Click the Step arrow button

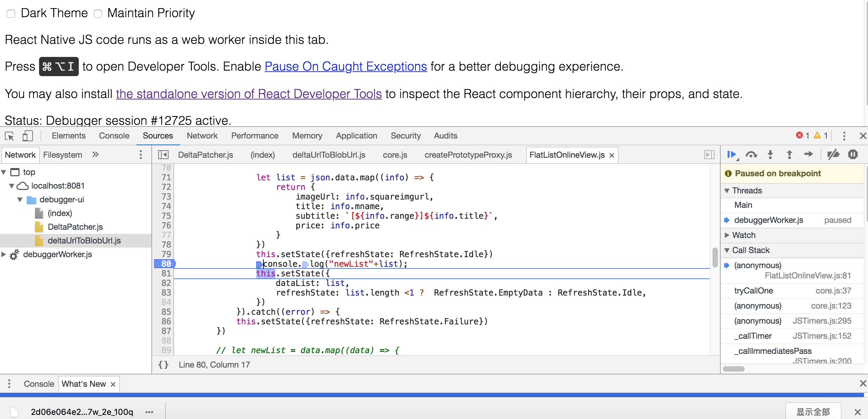[x=808, y=154]
